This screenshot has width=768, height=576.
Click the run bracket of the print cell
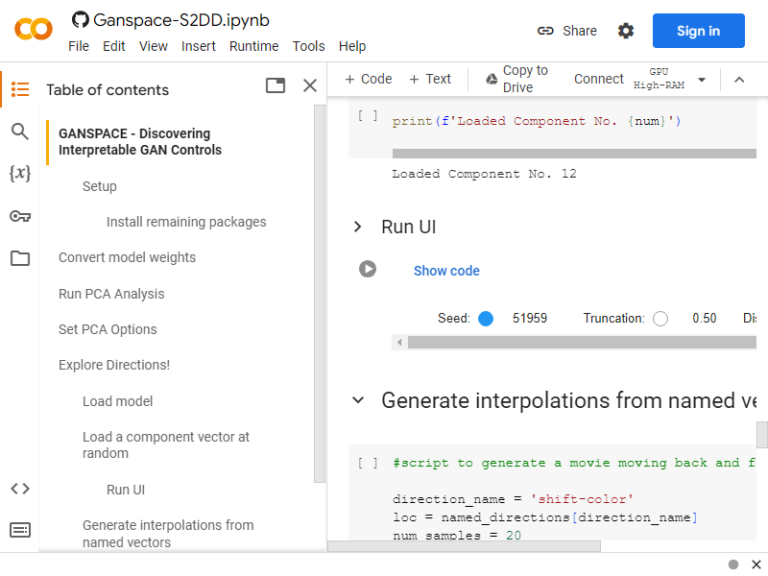[367, 116]
